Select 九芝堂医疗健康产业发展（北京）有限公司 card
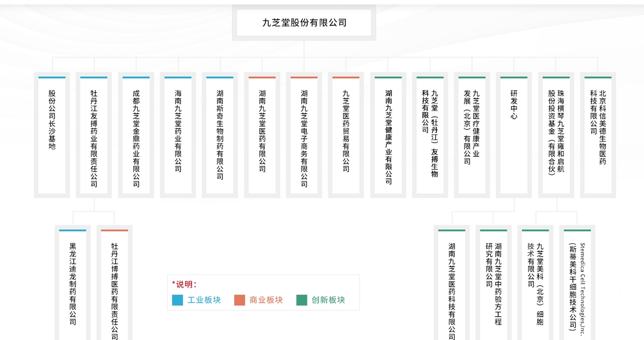This screenshot has width=644, height=340. (472, 135)
